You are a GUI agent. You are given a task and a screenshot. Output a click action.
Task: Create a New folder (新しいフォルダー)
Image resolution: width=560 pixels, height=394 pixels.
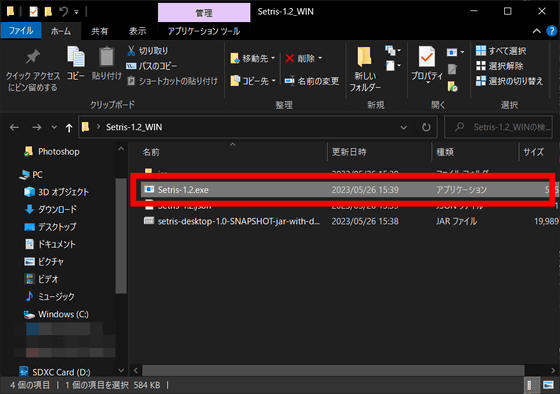[365, 69]
